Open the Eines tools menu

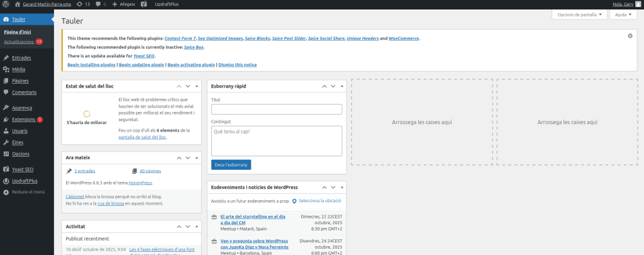coord(18,142)
